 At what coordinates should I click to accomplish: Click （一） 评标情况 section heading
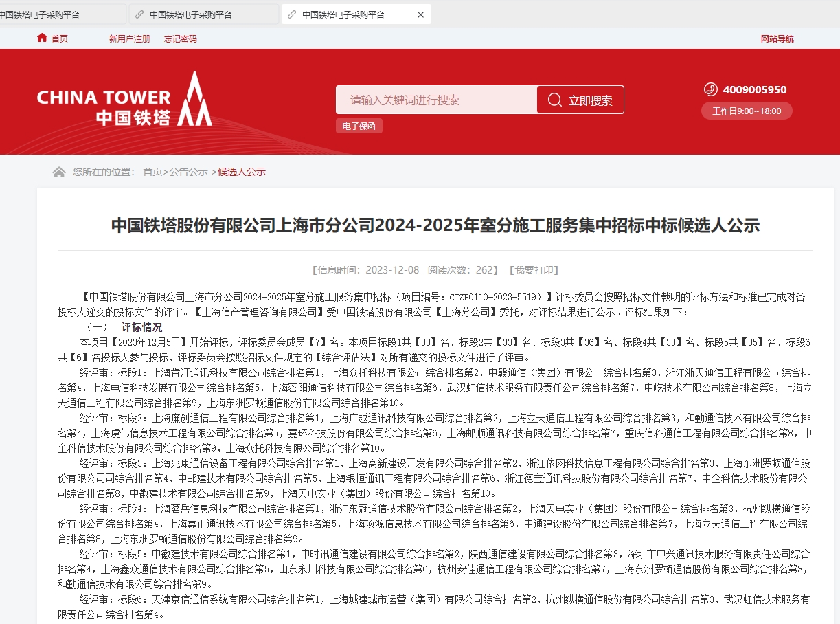[124, 327]
